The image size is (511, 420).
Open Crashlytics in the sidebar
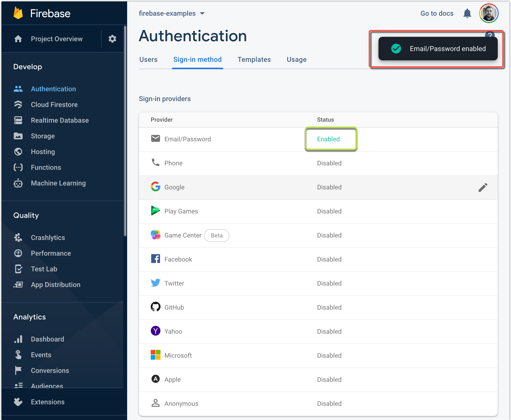click(48, 237)
